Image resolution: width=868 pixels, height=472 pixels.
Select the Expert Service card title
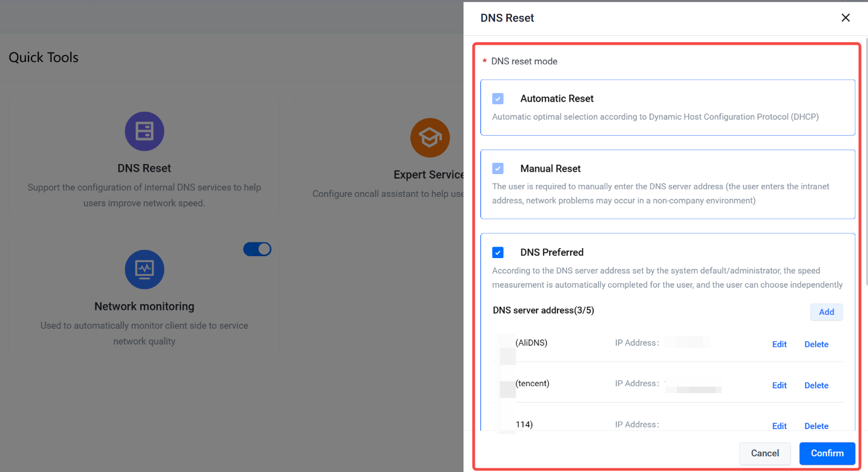[429, 175]
